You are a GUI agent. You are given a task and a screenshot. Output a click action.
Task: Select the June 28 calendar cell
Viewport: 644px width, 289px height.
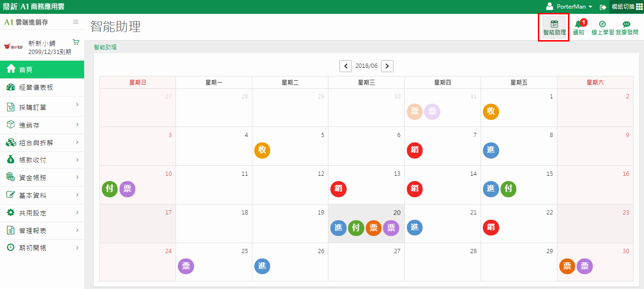point(443,262)
